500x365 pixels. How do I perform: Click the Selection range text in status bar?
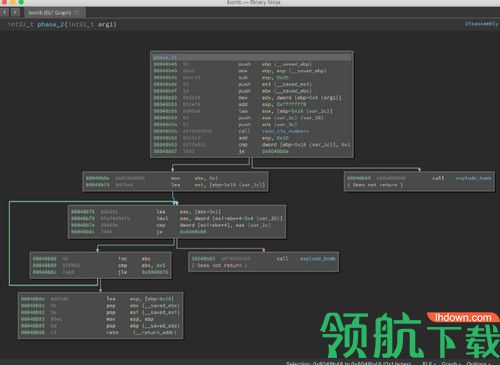point(348,363)
